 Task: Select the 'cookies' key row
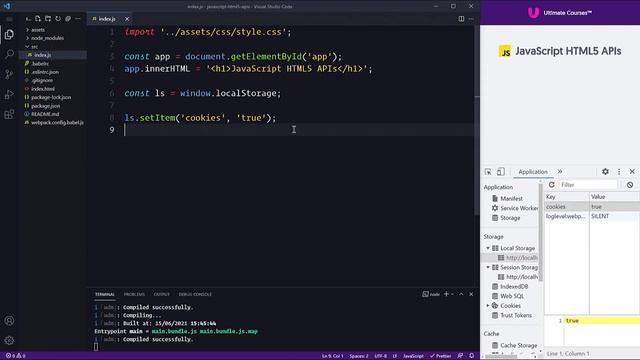tap(592, 207)
